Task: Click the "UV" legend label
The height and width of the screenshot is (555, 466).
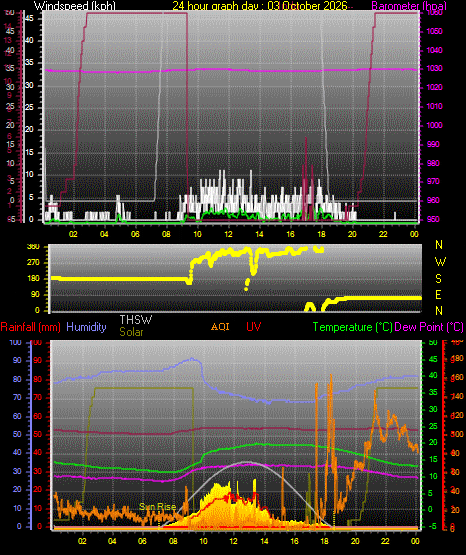Action: (x=253, y=327)
